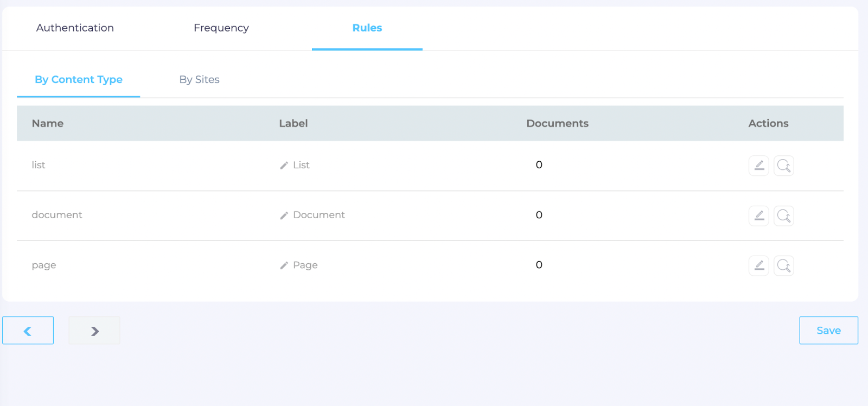Image resolution: width=868 pixels, height=406 pixels.
Task: Open the Authentication tab
Action: [75, 28]
